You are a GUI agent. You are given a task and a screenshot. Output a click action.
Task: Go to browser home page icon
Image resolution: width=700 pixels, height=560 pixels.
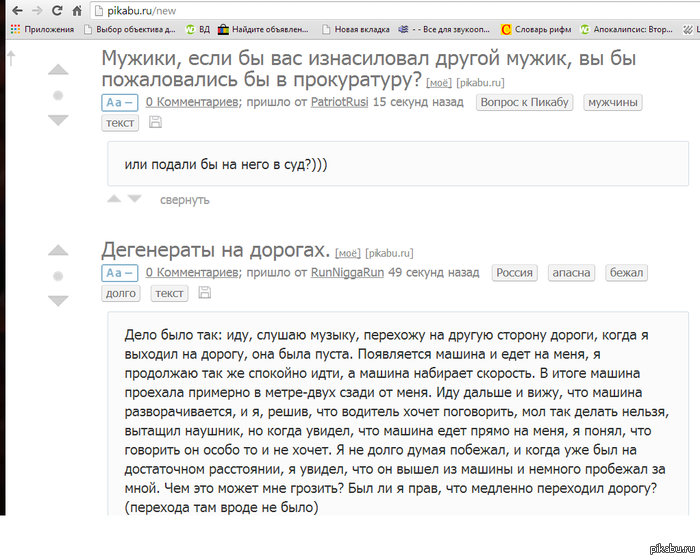tap(78, 11)
